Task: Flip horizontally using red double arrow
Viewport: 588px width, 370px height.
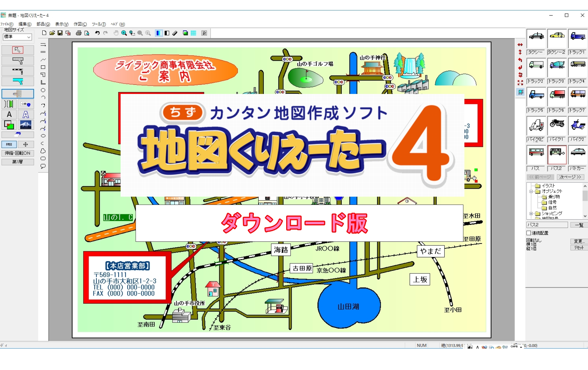Action: 520,45
